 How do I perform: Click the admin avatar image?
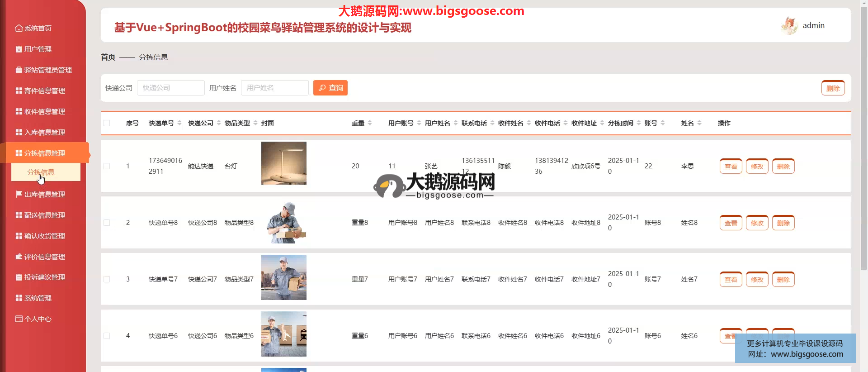[789, 26]
